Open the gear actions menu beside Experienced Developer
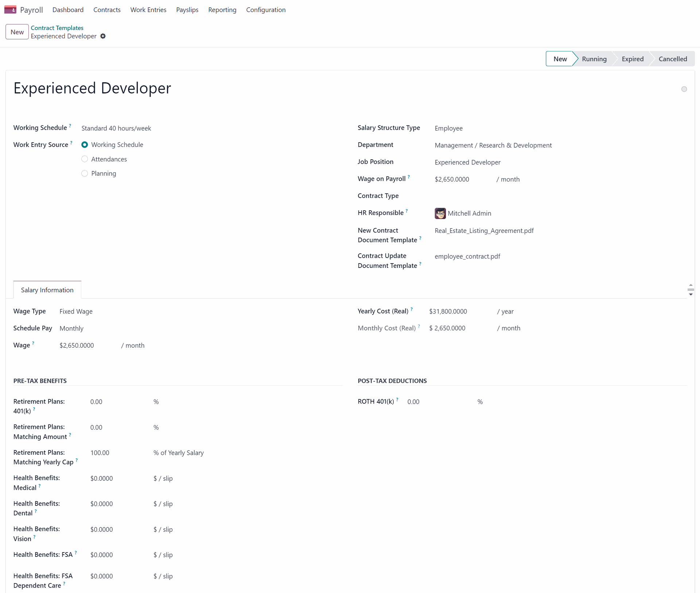Viewport: 700px width, 593px height. click(103, 36)
